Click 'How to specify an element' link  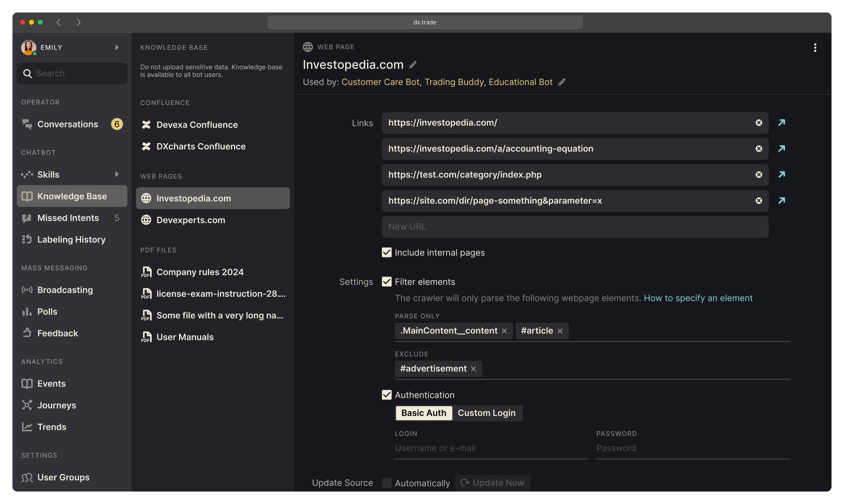(698, 298)
